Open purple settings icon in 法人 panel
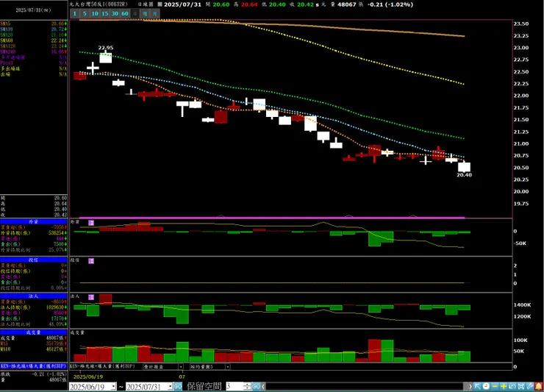The image size is (544, 392). pos(91,297)
